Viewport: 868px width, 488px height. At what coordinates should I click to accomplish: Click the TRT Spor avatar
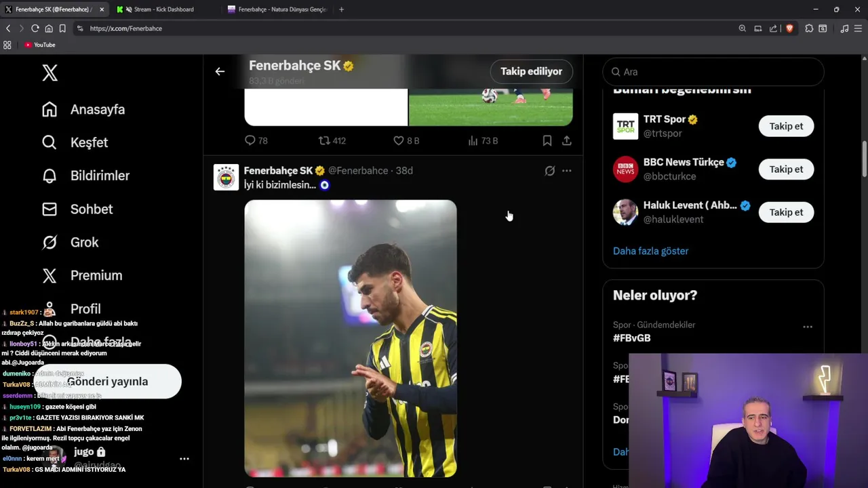coord(625,126)
